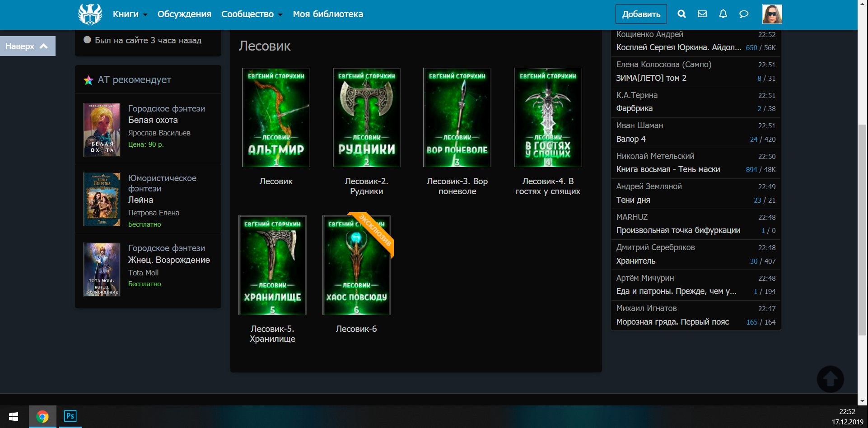The width and height of the screenshot is (868, 428).
Task: Open messages envelope icon
Action: tap(702, 14)
